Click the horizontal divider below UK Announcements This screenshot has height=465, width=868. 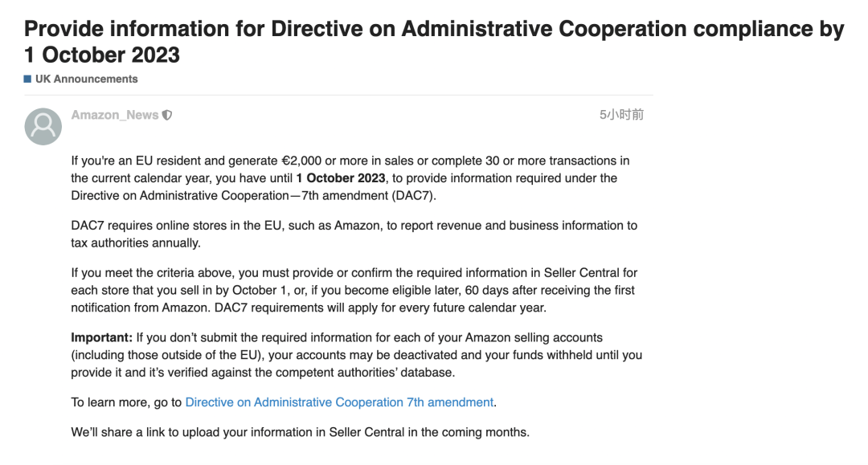coord(338,95)
